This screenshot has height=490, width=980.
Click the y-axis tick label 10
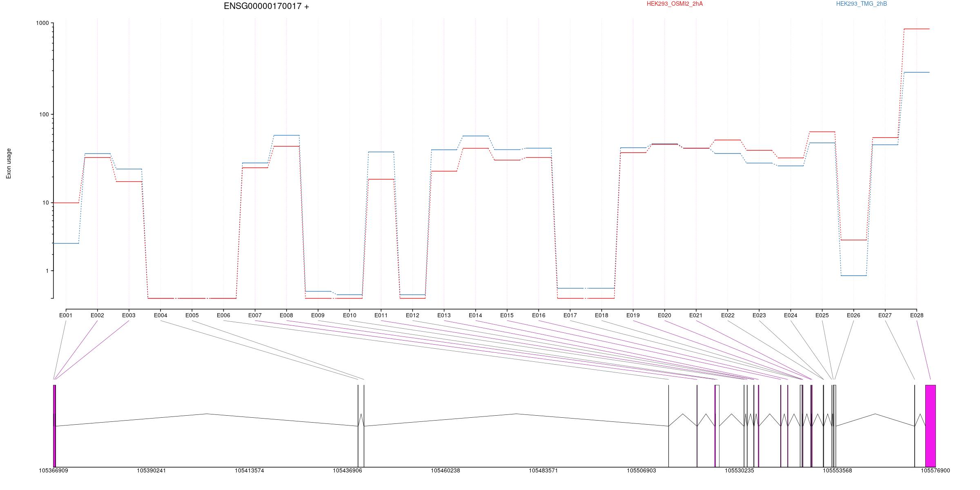(46, 203)
